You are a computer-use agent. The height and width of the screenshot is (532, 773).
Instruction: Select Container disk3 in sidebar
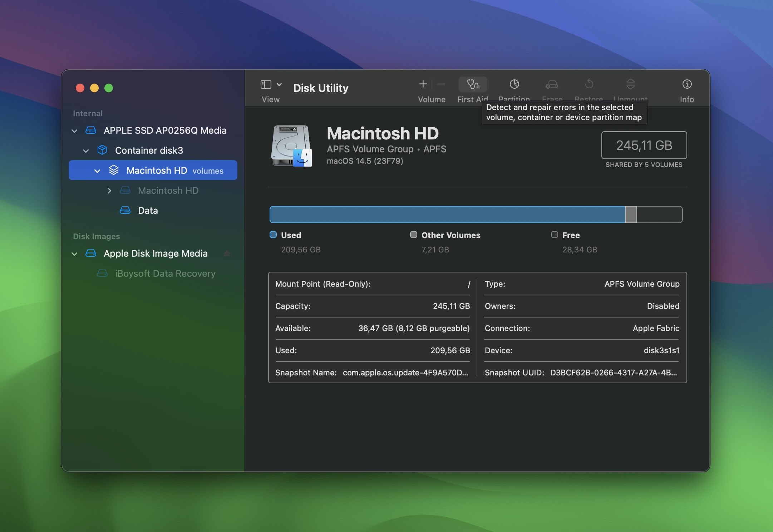tap(153, 150)
